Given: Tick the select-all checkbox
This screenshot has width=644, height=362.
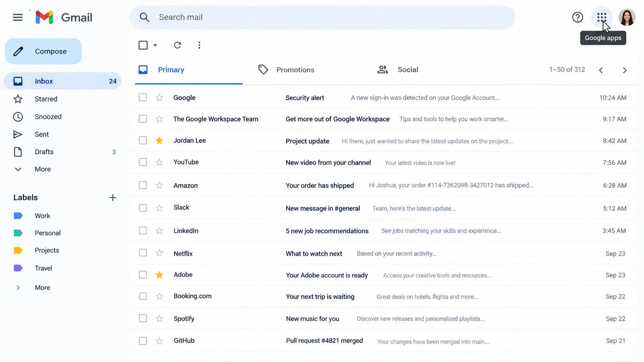Looking at the screenshot, I should tap(143, 45).
